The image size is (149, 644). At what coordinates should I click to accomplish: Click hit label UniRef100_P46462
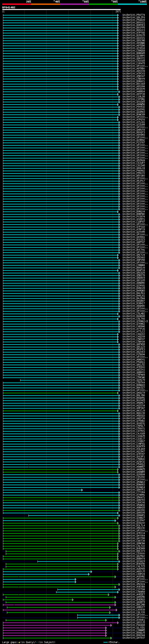click(x=134, y=171)
